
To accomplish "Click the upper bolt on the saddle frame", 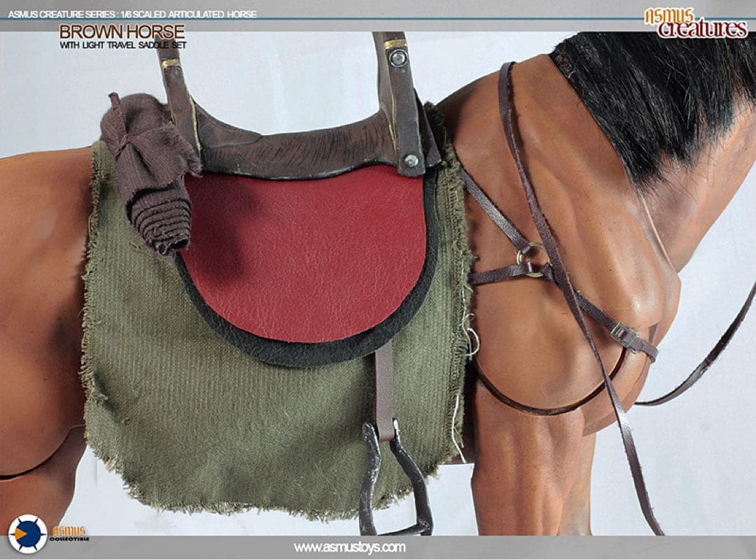I will tap(398, 57).
